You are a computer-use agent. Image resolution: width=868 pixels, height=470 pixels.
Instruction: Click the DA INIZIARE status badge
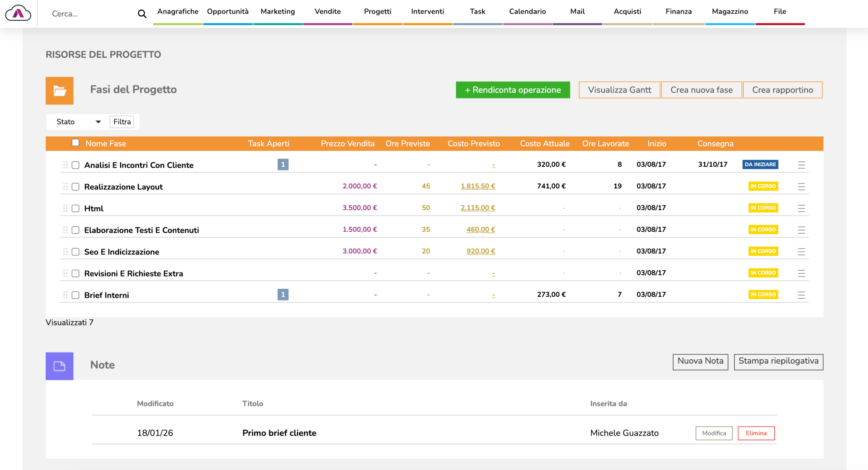point(760,164)
